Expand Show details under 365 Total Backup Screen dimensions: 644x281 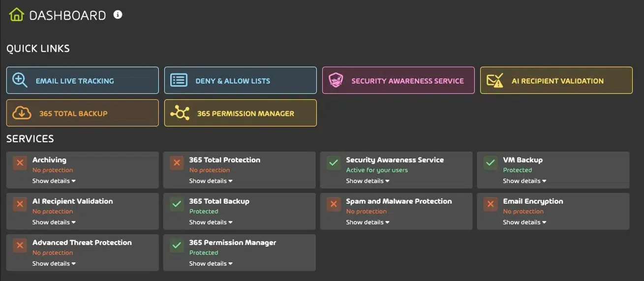coord(211,222)
